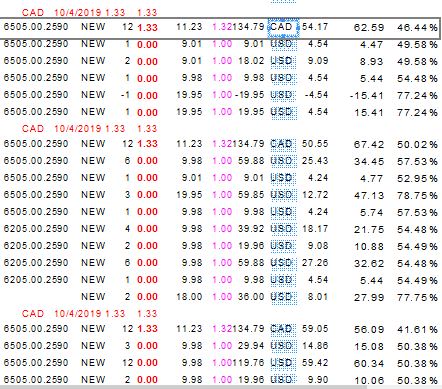
Task: Click the 18.00 price cell
Action: (189, 297)
